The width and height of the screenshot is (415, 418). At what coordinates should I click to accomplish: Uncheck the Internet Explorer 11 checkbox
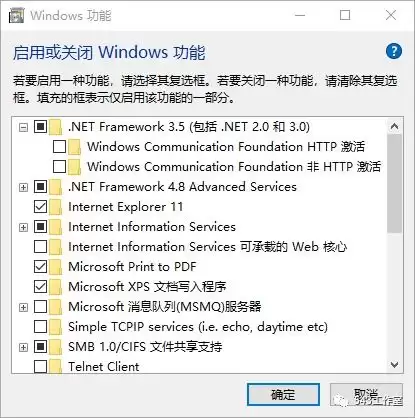[x=40, y=207]
